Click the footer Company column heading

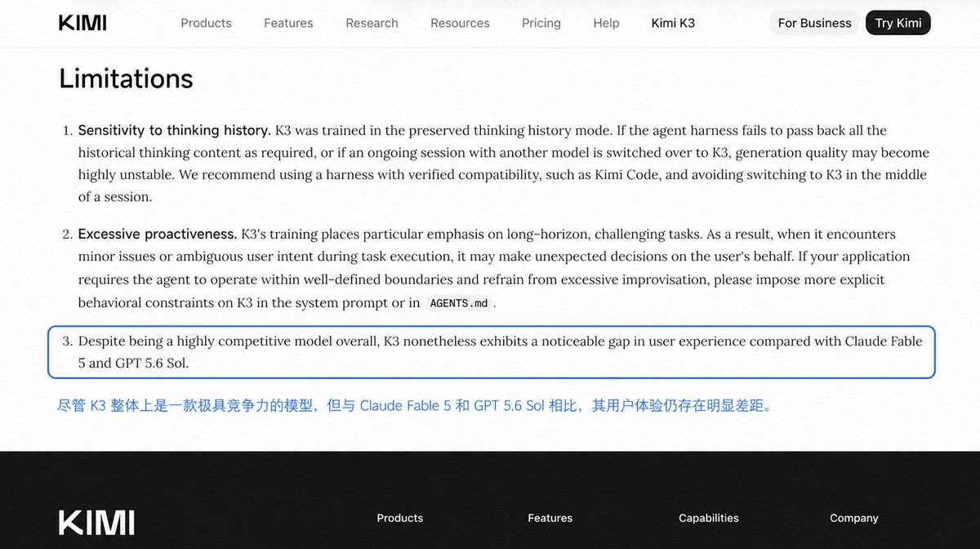click(854, 518)
